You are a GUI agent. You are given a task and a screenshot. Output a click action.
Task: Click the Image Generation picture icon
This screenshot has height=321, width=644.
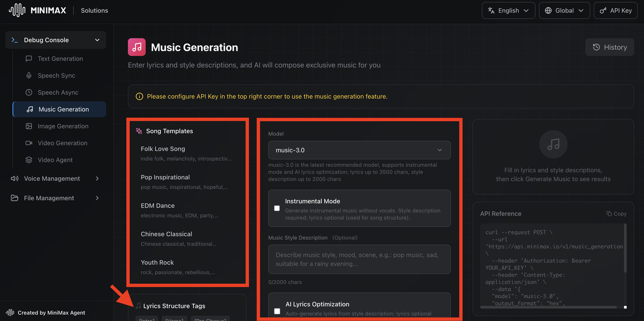[29, 126]
